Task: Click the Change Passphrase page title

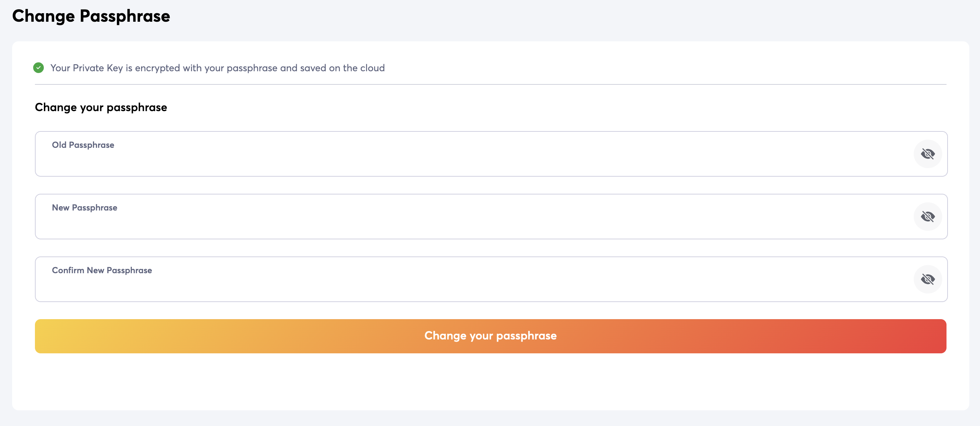Action: coord(91,16)
